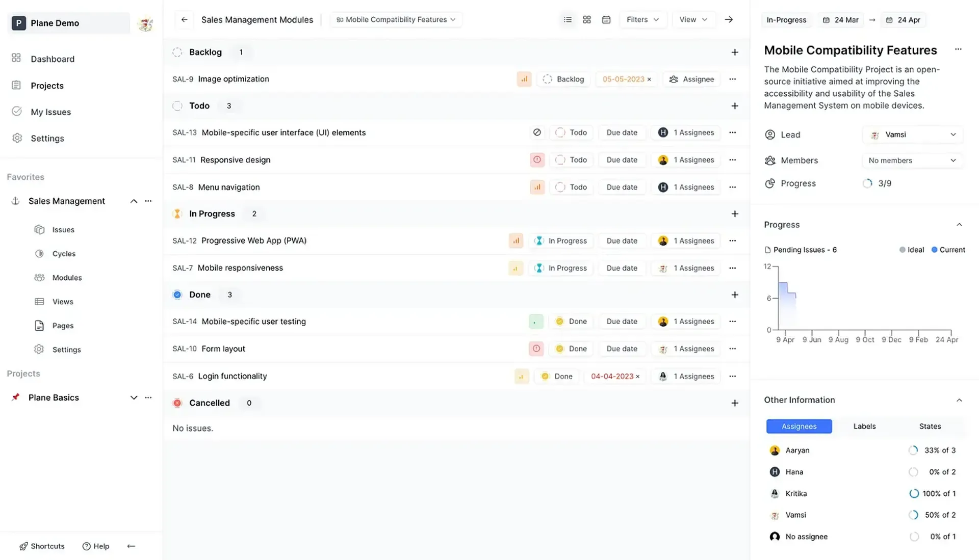Open the Lead dropdown showing Vamsi
The width and height of the screenshot is (979, 560).
(x=912, y=135)
